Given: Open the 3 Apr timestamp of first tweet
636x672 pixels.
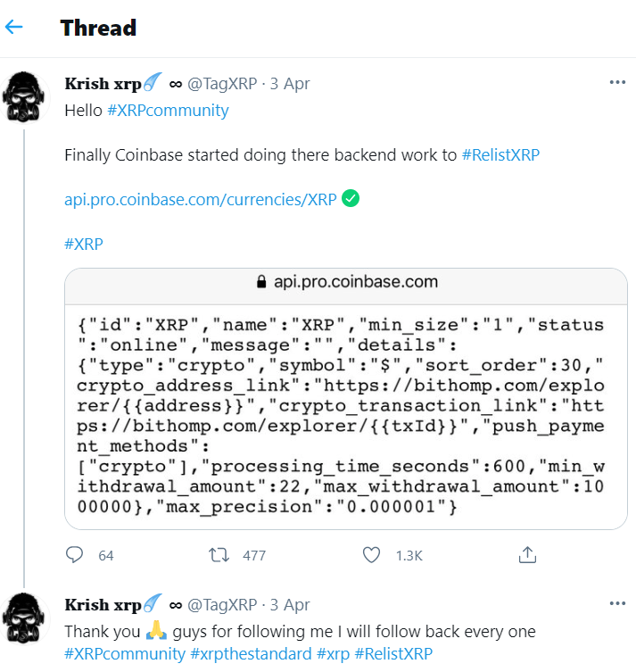Looking at the screenshot, I should [x=289, y=84].
